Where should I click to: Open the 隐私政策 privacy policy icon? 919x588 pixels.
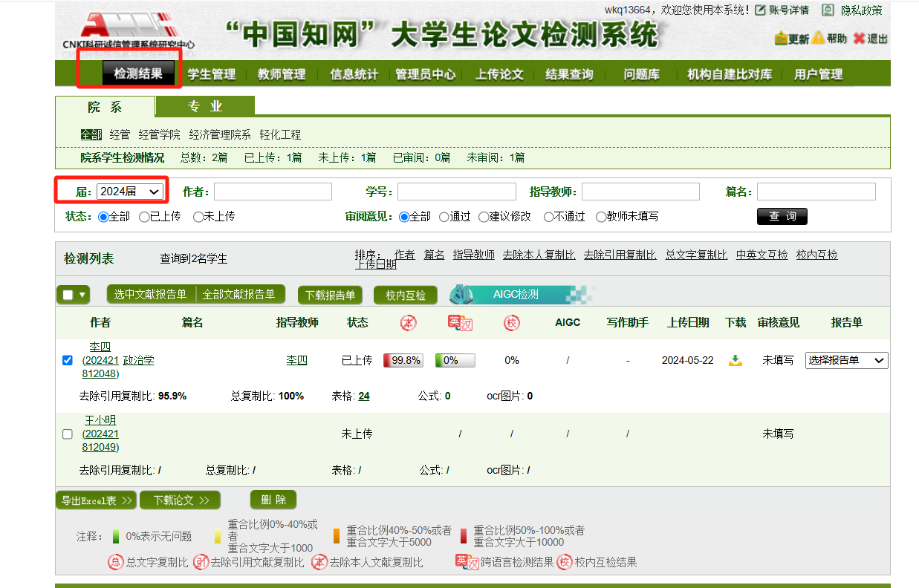[x=828, y=10]
